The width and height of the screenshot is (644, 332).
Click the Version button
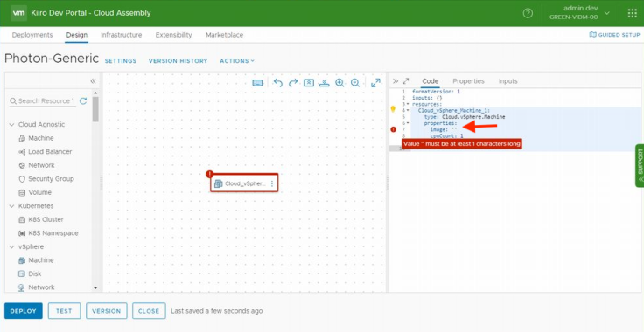click(107, 311)
